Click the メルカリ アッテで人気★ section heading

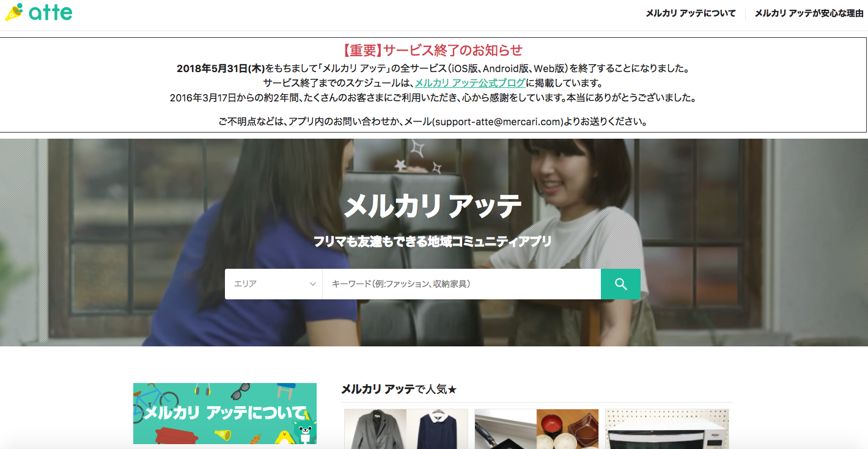(x=399, y=389)
